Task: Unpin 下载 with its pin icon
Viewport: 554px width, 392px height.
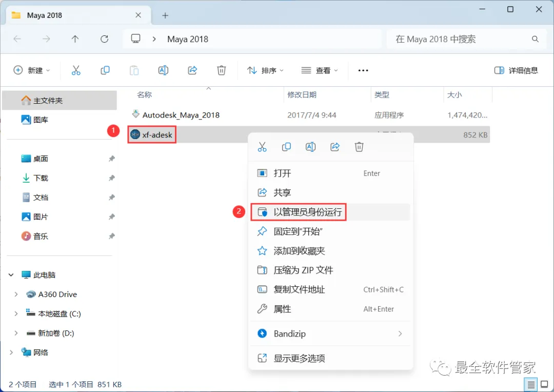Action: click(x=112, y=178)
